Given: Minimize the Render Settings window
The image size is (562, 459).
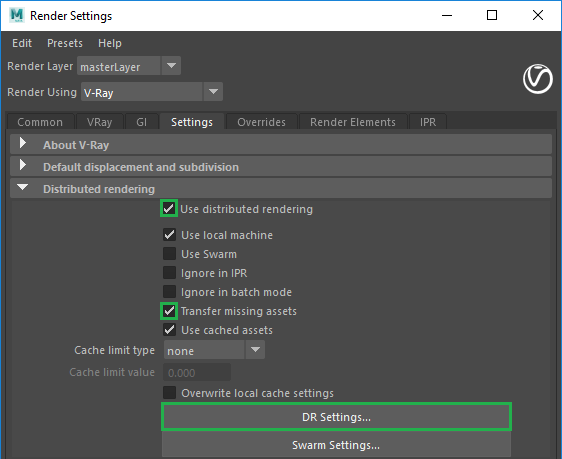Looking at the screenshot, I should pyautogui.click(x=447, y=15).
